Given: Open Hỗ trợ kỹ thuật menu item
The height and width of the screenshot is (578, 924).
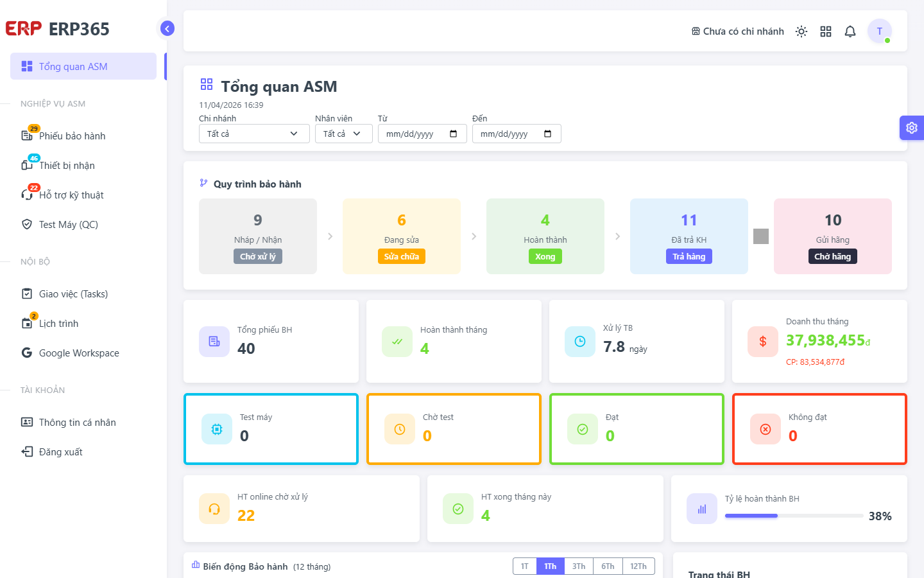Looking at the screenshot, I should 83,195.
